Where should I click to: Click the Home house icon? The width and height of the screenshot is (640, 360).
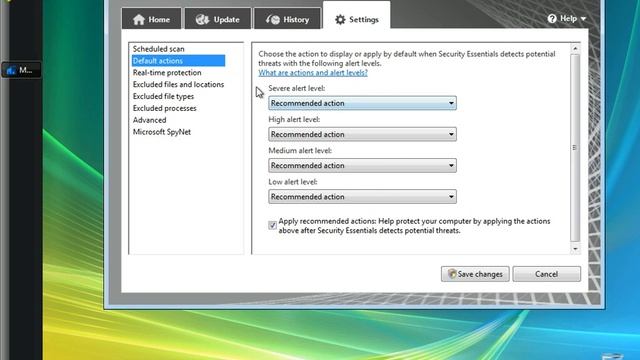[139, 19]
